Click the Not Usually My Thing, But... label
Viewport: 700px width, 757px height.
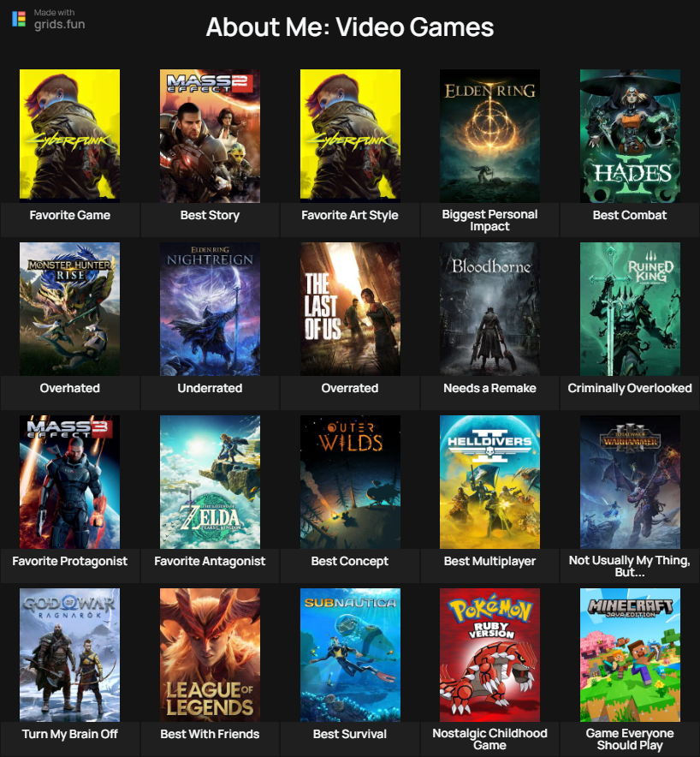(630, 566)
